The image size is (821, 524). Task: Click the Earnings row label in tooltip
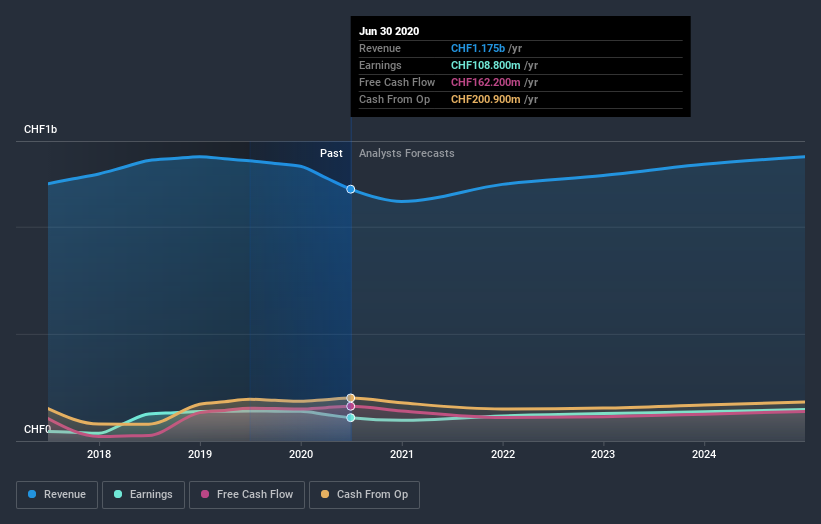(x=380, y=65)
